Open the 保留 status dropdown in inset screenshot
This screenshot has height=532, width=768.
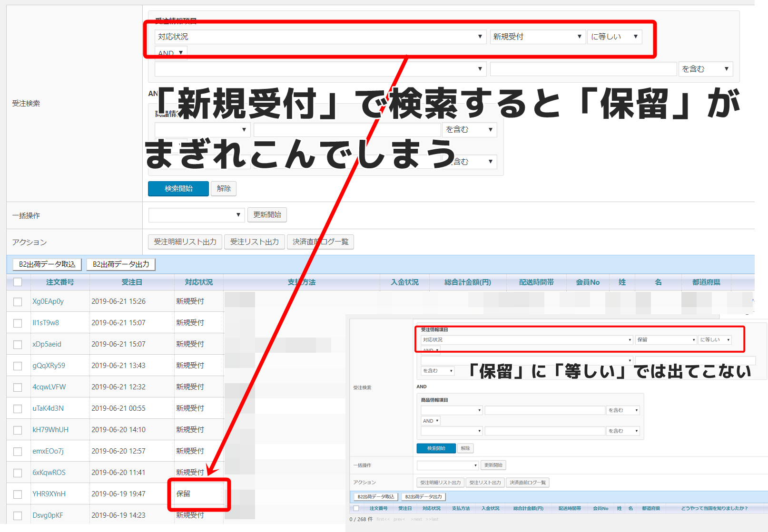pos(666,340)
